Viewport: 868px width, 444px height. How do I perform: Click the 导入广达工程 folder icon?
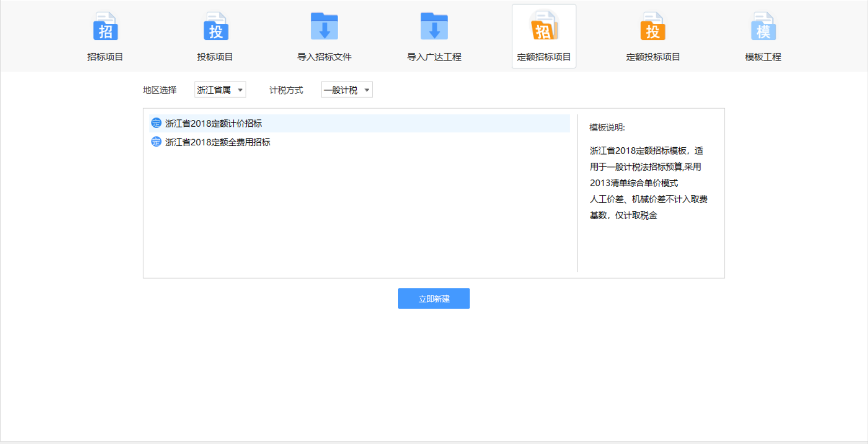click(x=434, y=26)
